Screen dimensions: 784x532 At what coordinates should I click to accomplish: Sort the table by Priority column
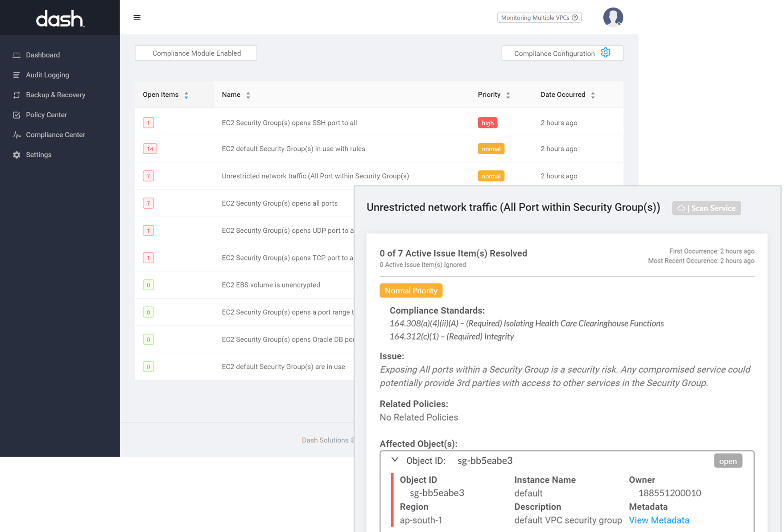(x=508, y=95)
